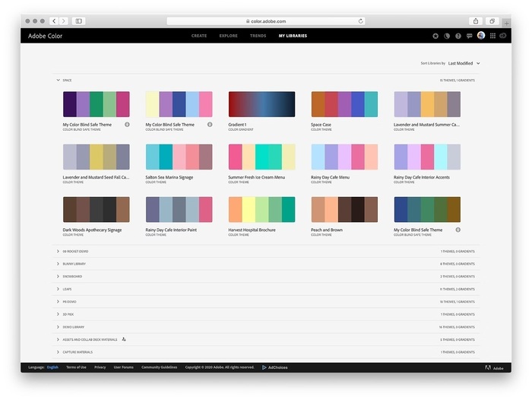Open the Trends tab

pos(258,36)
